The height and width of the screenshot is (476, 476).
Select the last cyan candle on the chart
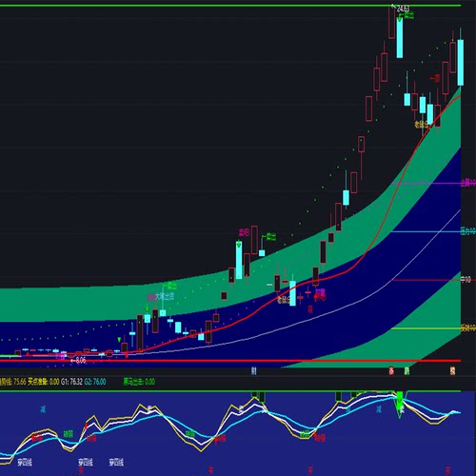point(460,63)
